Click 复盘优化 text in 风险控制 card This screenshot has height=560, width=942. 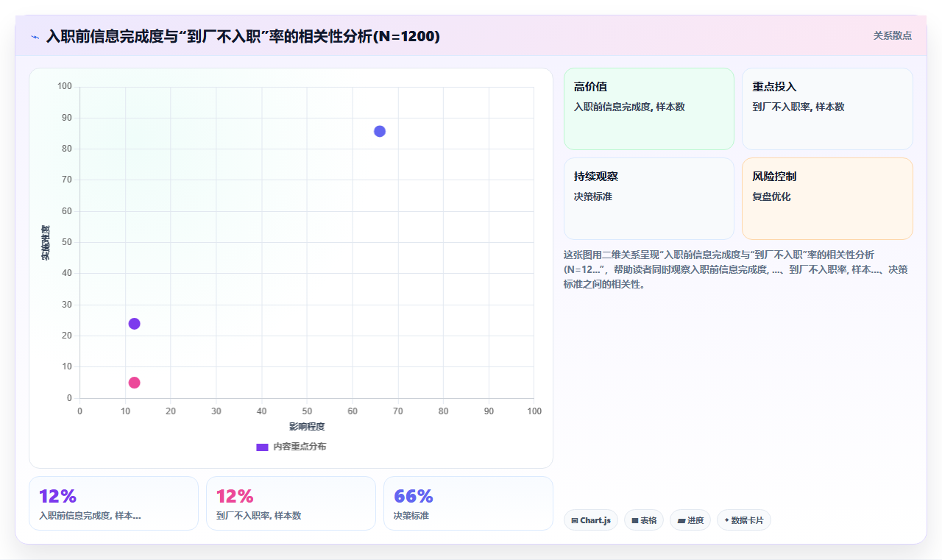coord(771,197)
